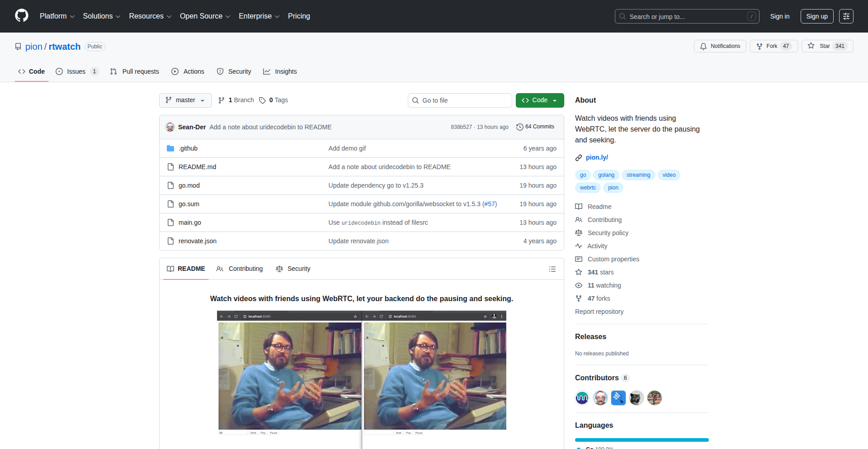
Task: Click the Go language bar under Languages
Action: (x=641, y=440)
